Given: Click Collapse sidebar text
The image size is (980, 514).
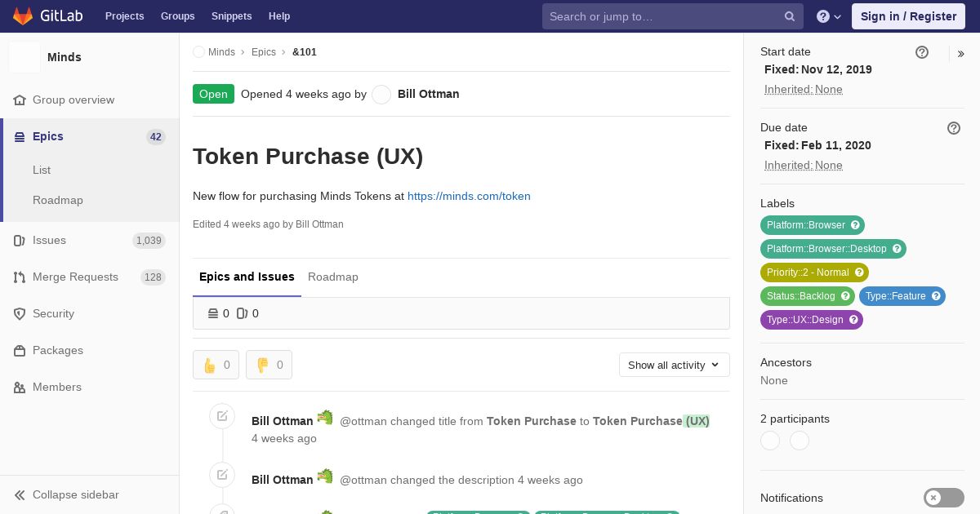Looking at the screenshot, I should click(76, 495).
